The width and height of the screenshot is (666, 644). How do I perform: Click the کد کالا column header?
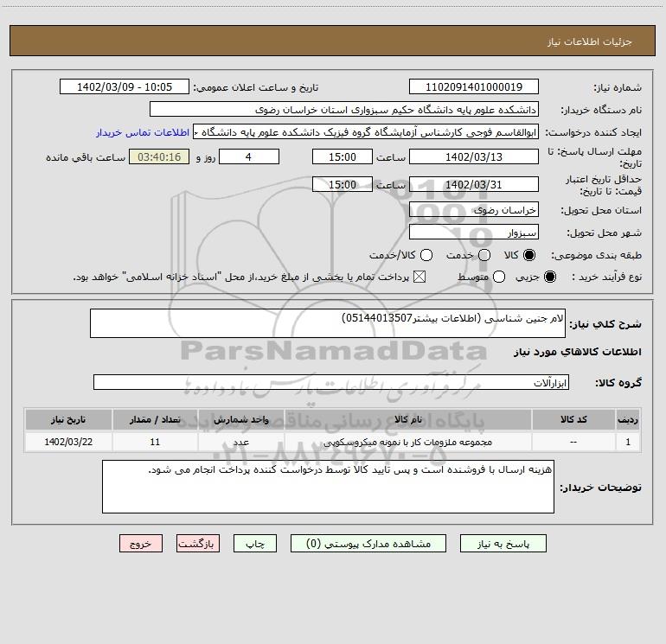(573, 419)
